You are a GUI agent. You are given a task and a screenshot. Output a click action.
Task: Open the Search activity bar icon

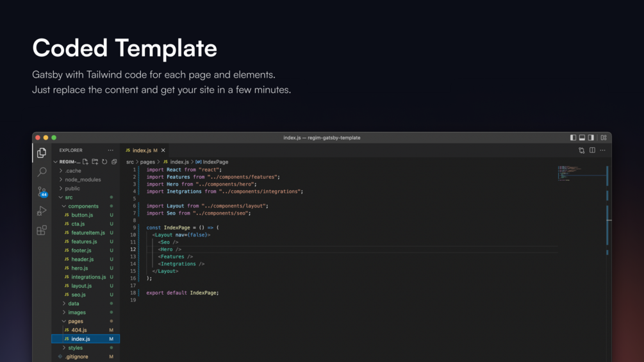click(42, 172)
